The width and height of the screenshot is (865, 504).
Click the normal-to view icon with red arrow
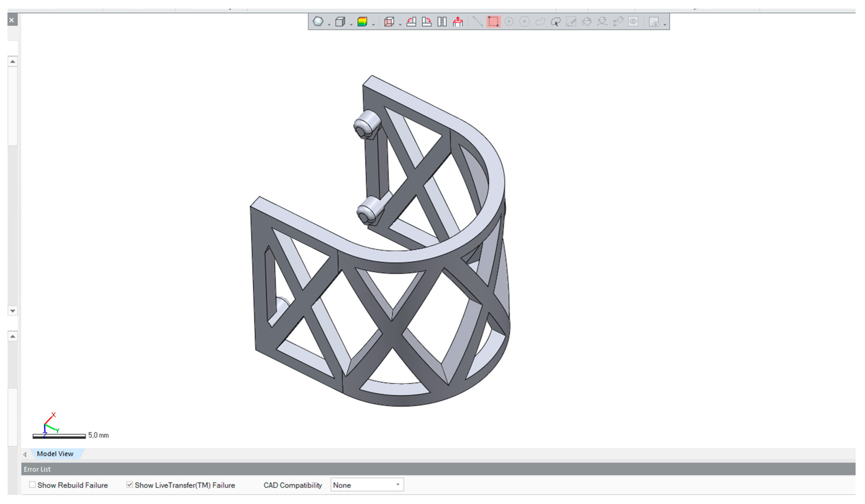pos(457,22)
